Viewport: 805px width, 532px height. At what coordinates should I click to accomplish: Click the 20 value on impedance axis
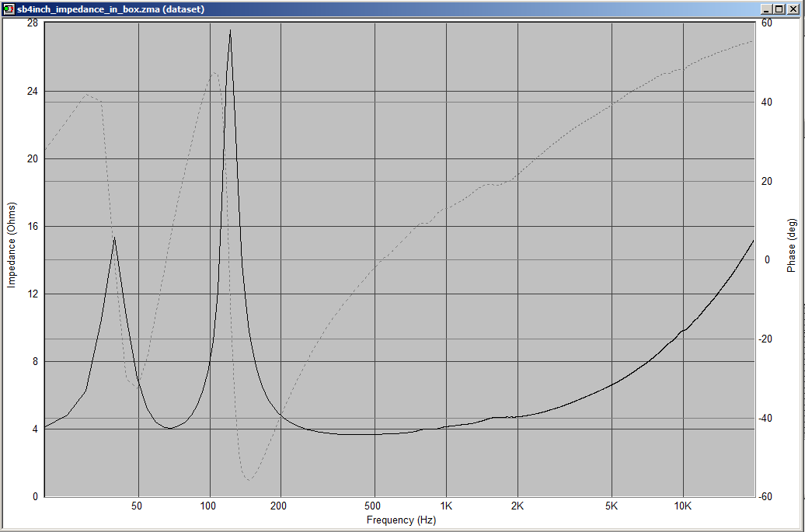(x=33, y=159)
